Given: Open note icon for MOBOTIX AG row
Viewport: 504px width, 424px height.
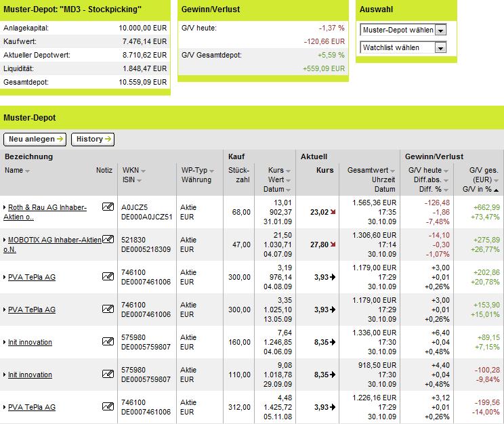Looking at the screenshot, I should click(x=108, y=239).
